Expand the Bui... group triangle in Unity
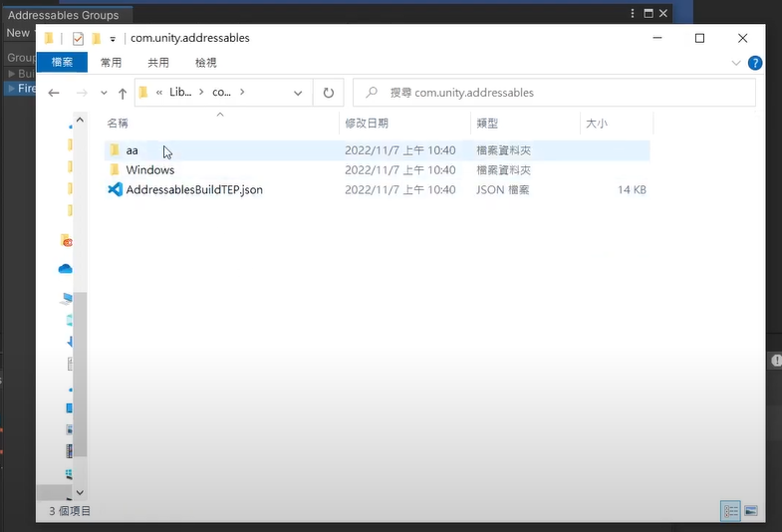This screenshot has width=782, height=532. [12, 74]
